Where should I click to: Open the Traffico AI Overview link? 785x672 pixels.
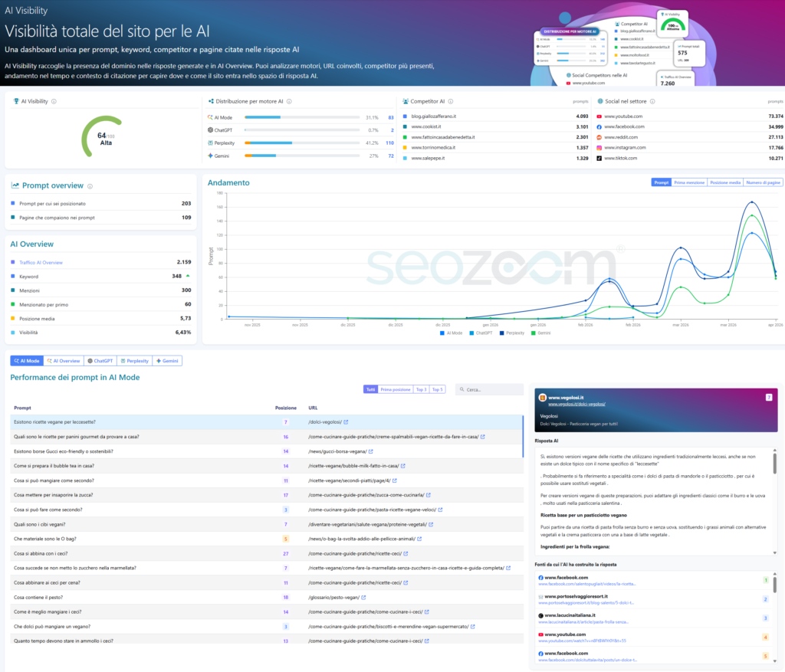point(41,263)
